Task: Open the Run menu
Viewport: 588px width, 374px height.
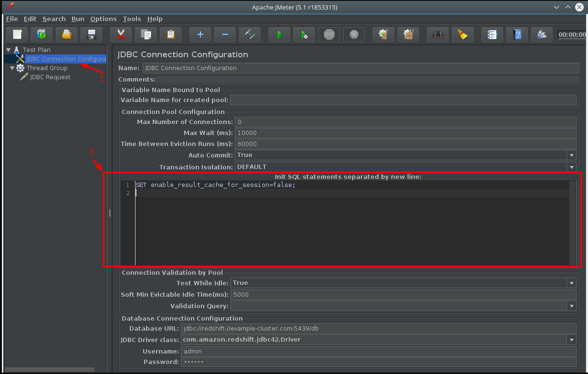Action: 78,19
